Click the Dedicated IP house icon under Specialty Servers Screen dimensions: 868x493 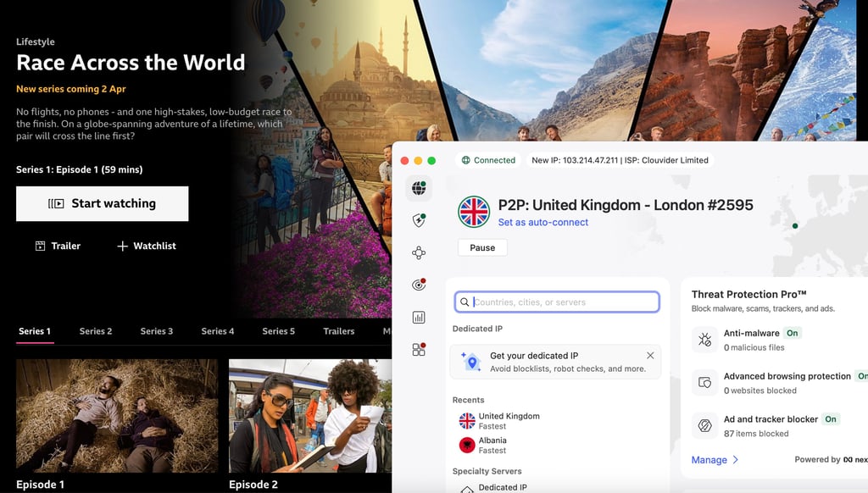tap(467, 490)
